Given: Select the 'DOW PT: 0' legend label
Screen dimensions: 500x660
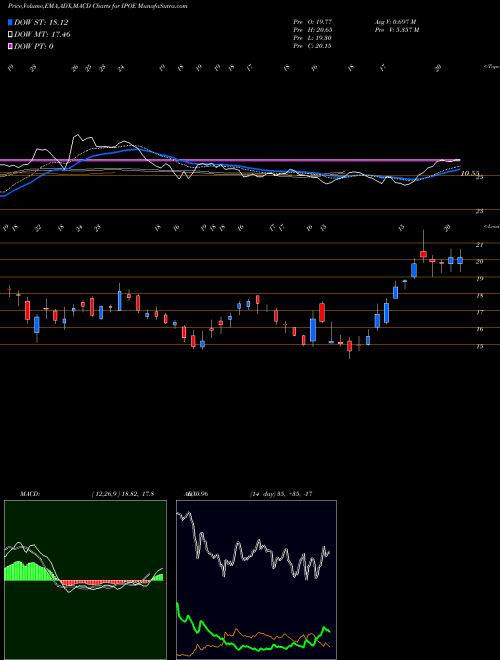Looking at the screenshot, I should click(x=34, y=46).
